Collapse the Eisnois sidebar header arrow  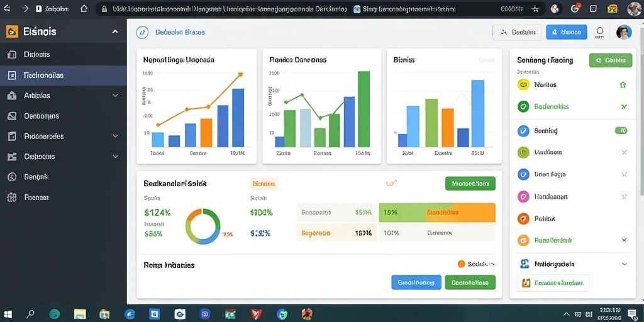[115, 31]
